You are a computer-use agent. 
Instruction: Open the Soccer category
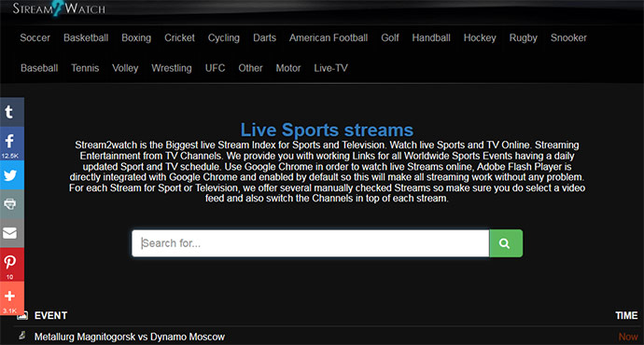35,37
